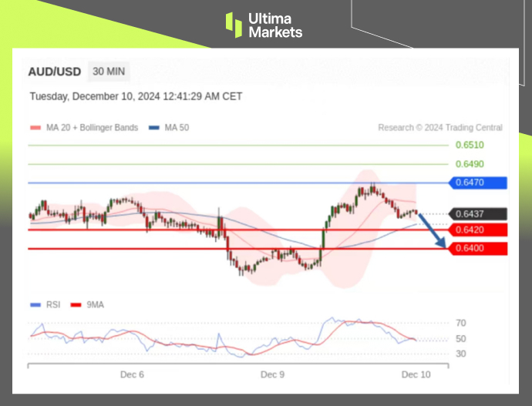Toggle the MA 50 legend entry
This screenshot has height=406, width=532.
170,128
